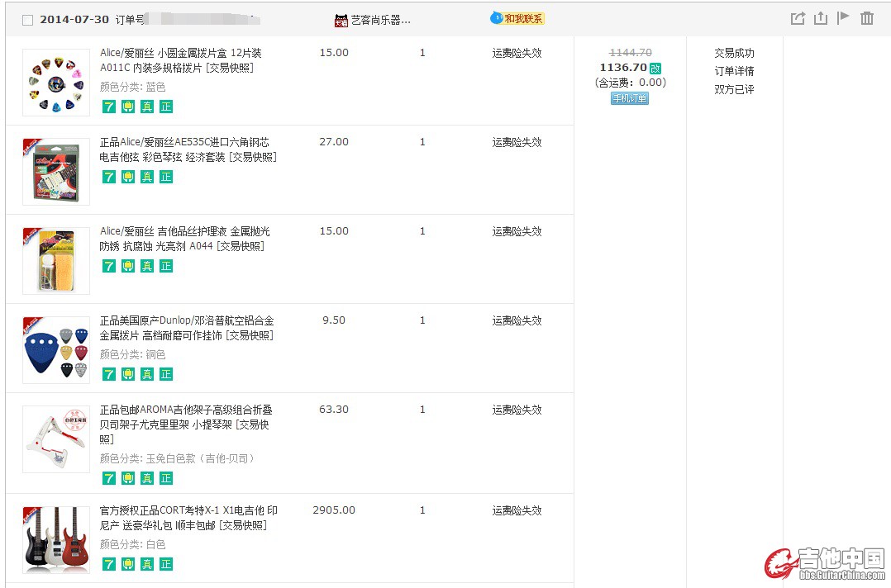This screenshot has width=891, height=588.
Task: Click the 正 badge under Dunlop picks
Action: pyautogui.click(x=166, y=374)
